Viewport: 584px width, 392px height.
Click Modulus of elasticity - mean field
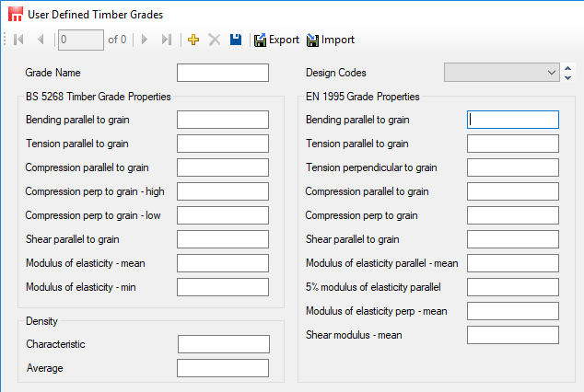coord(223,263)
